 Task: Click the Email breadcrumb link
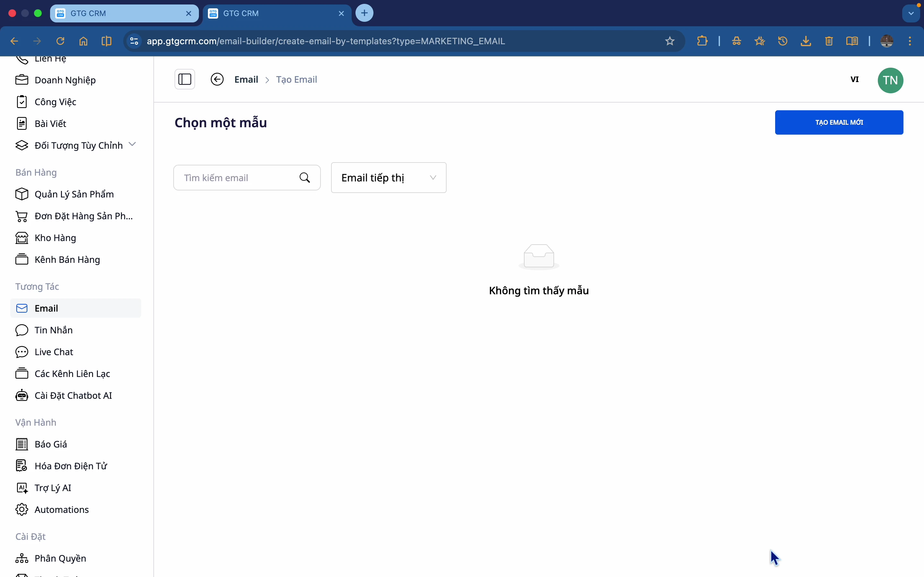point(246,79)
